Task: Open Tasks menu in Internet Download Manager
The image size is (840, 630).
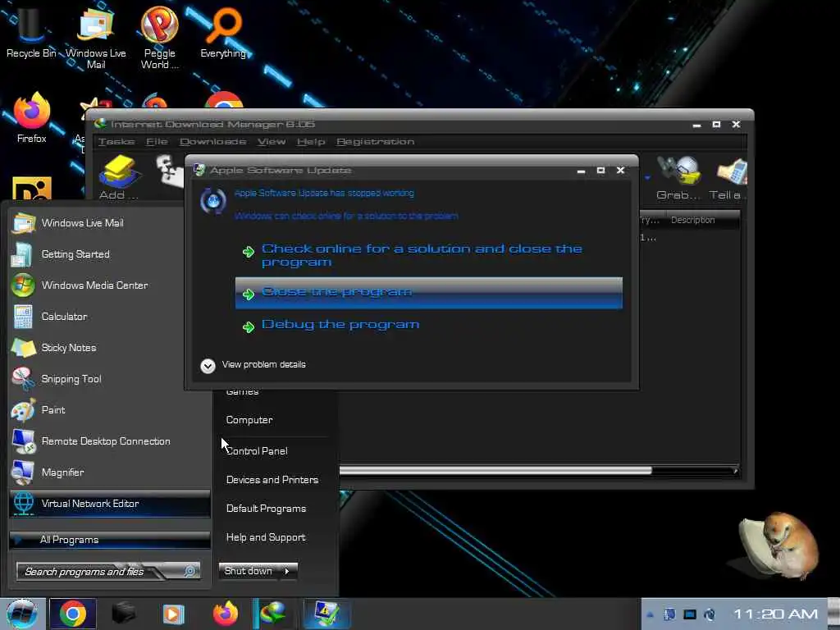Action: (x=116, y=141)
